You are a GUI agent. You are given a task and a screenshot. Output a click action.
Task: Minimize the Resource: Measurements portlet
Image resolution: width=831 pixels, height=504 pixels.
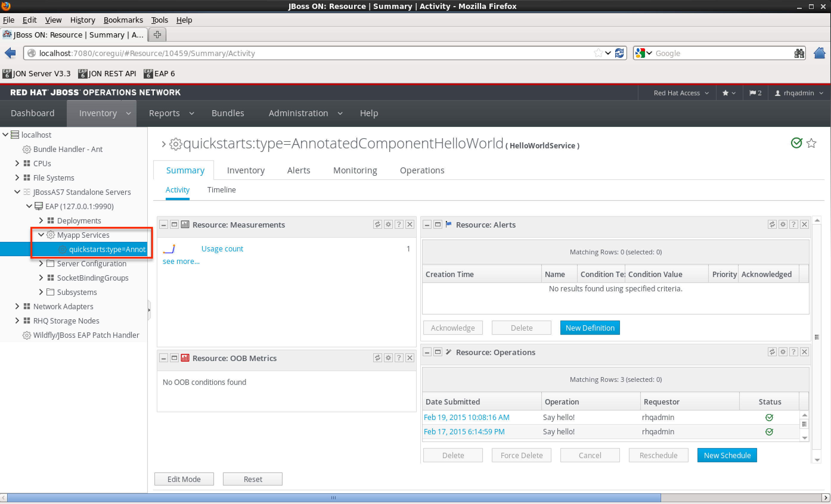point(164,225)
